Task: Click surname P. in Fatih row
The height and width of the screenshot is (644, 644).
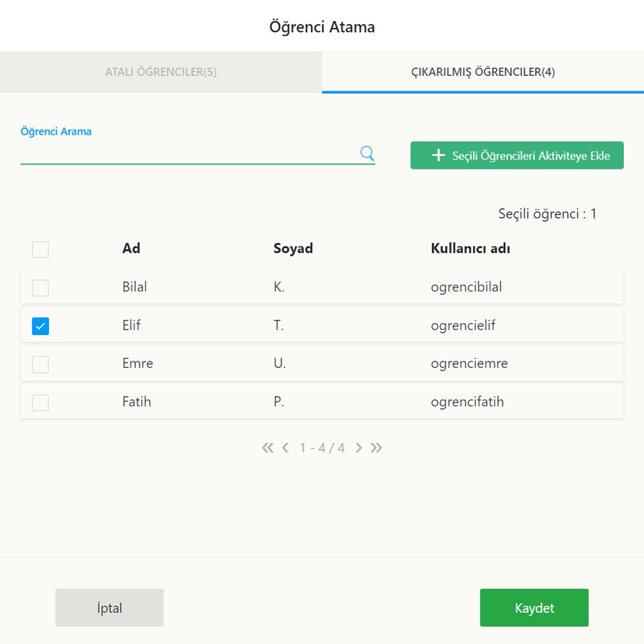Action: [x=279, y=402]
